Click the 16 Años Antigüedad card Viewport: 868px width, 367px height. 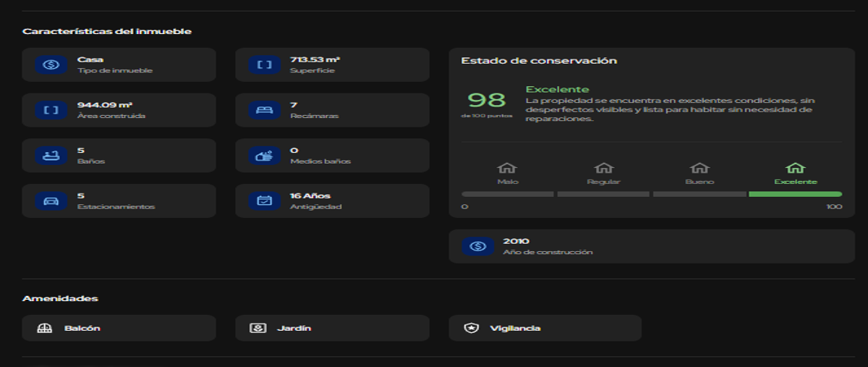[x=332, y=201]
